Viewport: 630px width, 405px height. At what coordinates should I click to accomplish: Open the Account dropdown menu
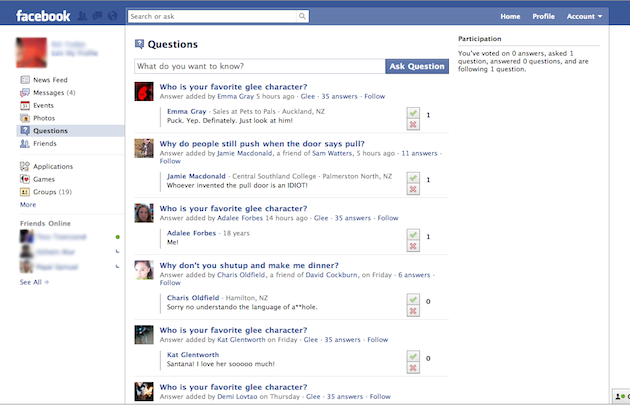point(584,16)
